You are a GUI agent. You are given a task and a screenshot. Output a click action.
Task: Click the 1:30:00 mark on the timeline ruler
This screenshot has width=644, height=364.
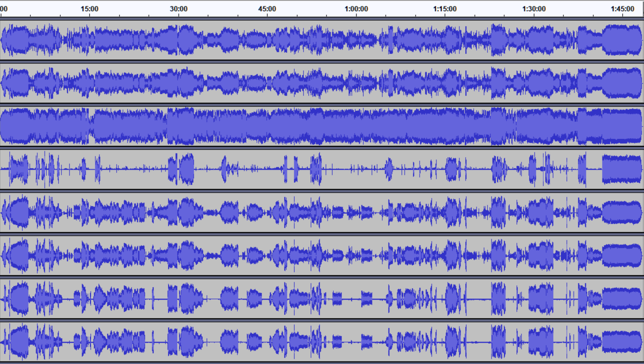tap(534, 9)
